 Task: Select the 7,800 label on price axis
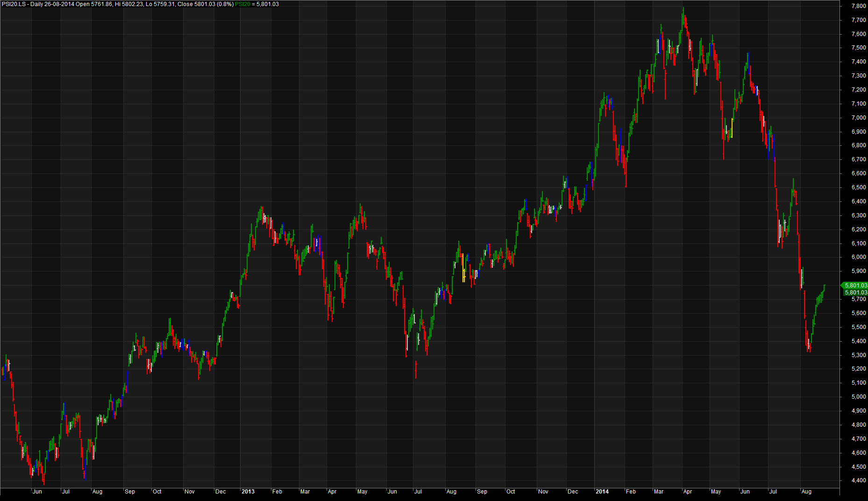click(859, 6)
